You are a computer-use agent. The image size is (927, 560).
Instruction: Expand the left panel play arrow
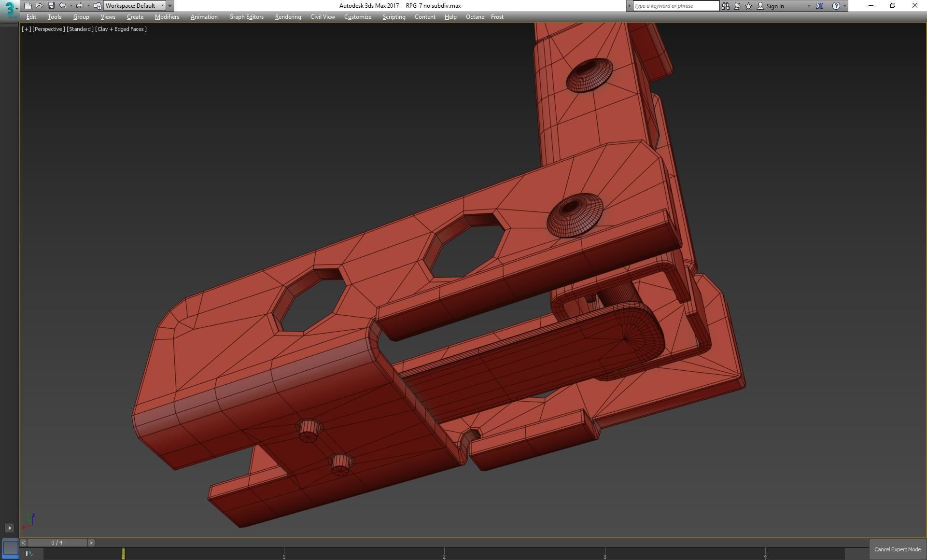[9, 528]
